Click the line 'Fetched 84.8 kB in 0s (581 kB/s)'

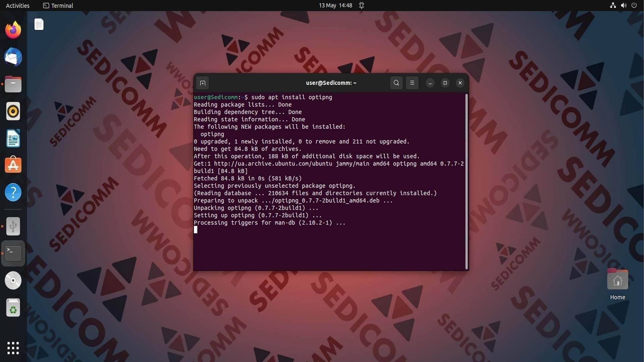pos(248,178)
